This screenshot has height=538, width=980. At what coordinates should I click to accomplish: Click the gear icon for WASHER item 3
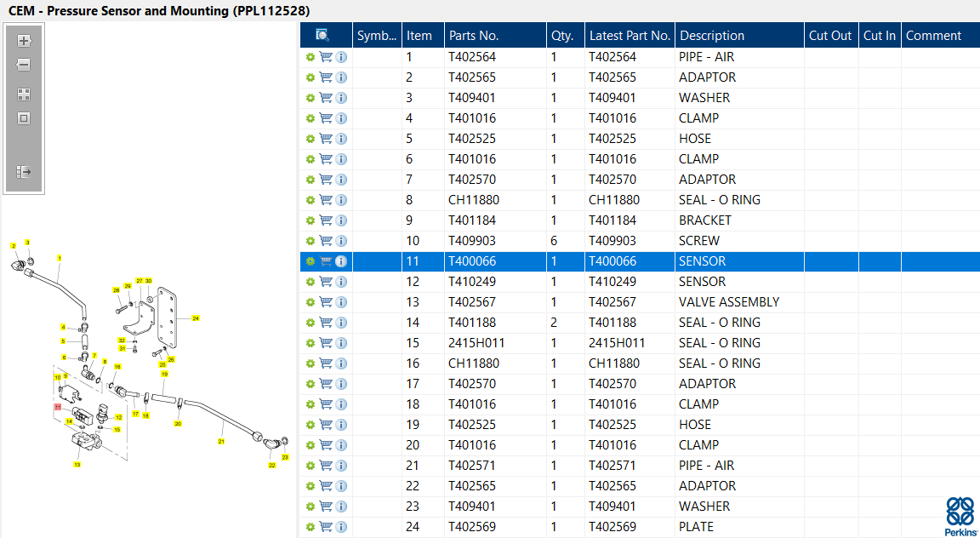(310, 98)
